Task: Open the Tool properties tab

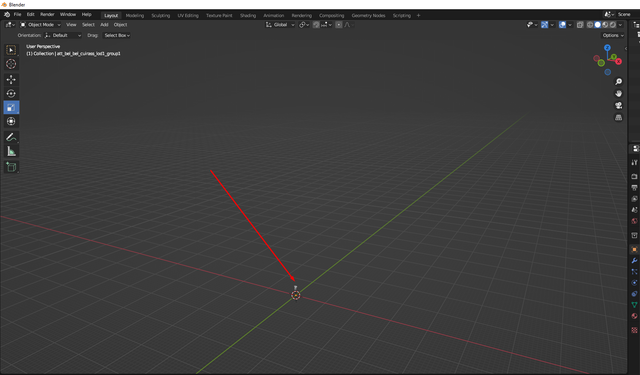Action: 634,162
